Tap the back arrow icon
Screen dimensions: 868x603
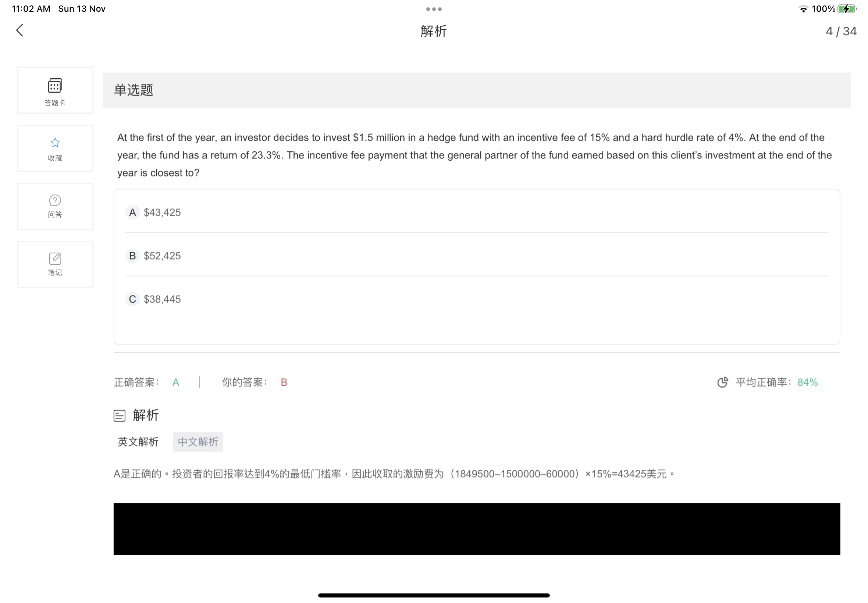pos(20,31)
